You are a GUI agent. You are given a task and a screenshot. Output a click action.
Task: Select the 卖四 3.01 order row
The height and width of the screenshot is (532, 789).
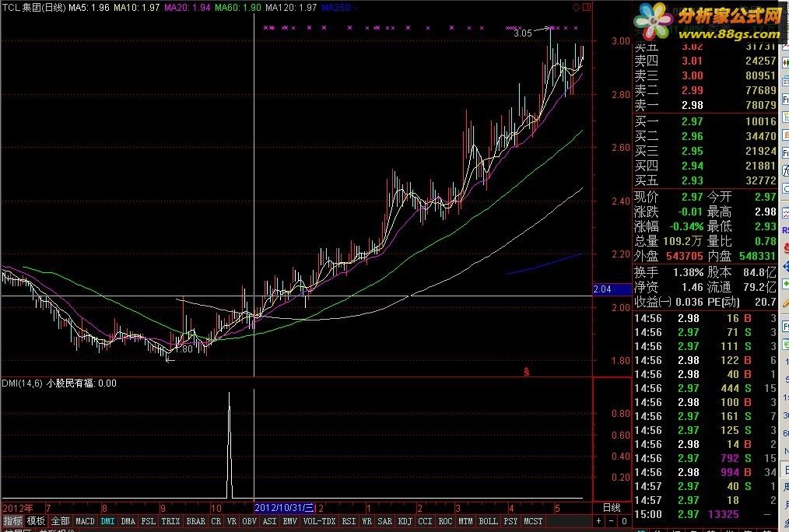(706, 61)
